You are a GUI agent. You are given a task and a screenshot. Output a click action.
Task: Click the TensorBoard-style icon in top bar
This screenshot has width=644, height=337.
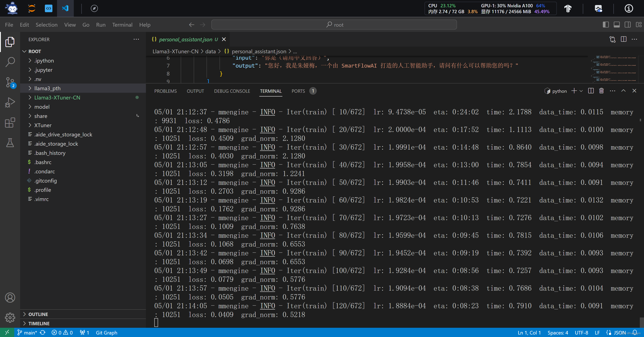568,8
